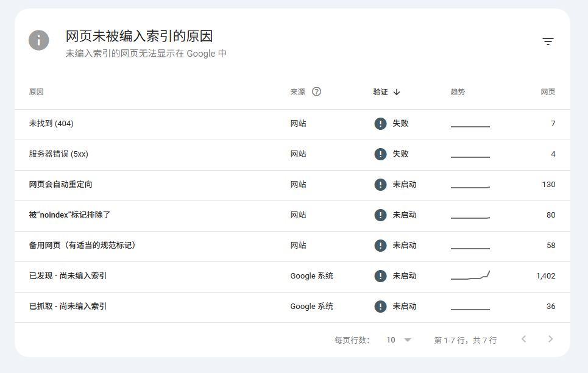Click Google 系统 source in 已发现 row
Screen dimensions: 588x373
point(311,276)
